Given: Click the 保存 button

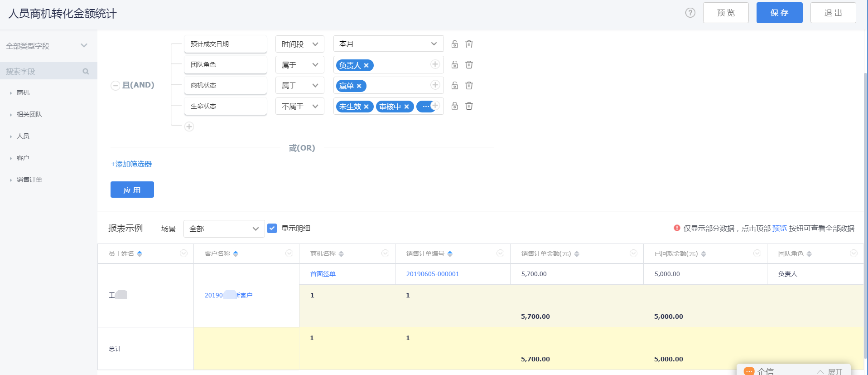Looking at the screenshot, I should 779,13.
